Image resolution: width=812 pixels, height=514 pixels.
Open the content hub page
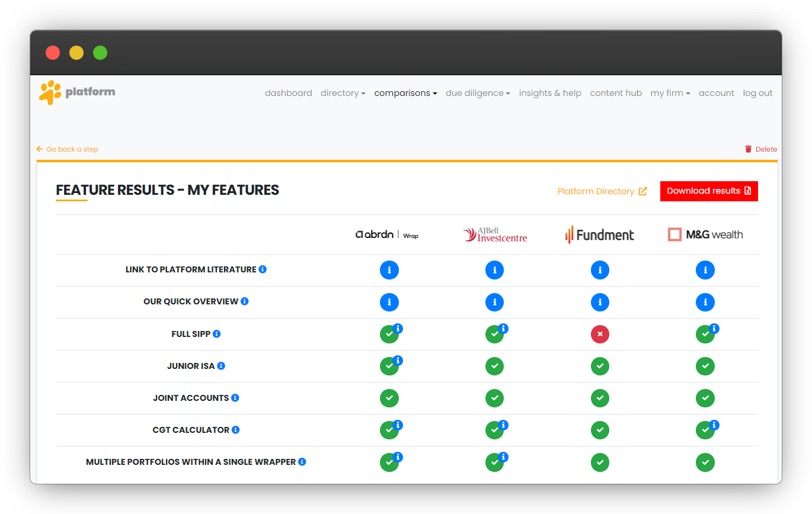click(x=616, y=93)
